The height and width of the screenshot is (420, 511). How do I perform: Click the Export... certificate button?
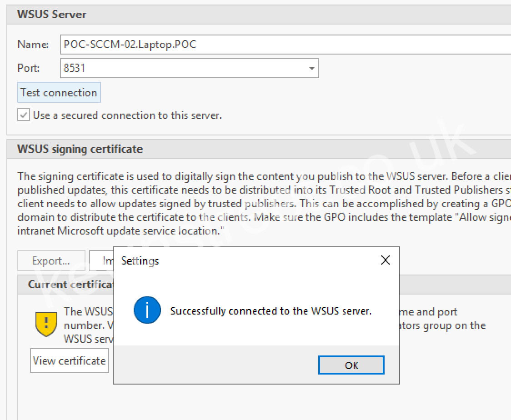(x=51, y=260)
